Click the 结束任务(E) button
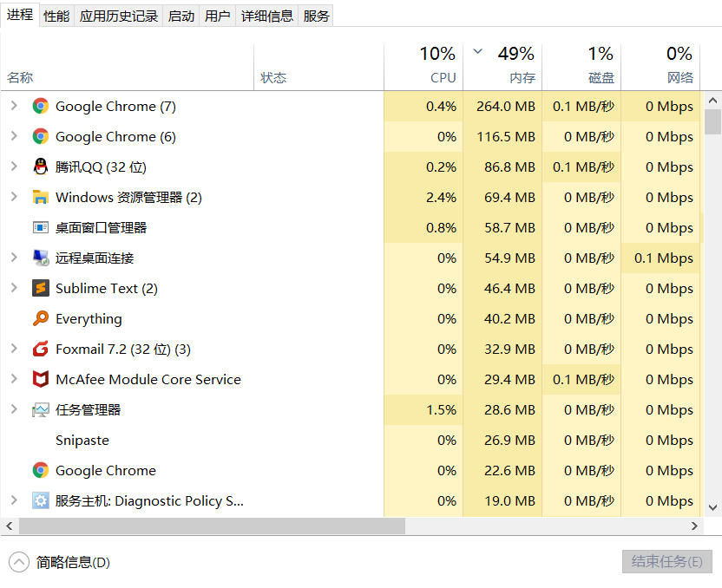 pos(666,562)
